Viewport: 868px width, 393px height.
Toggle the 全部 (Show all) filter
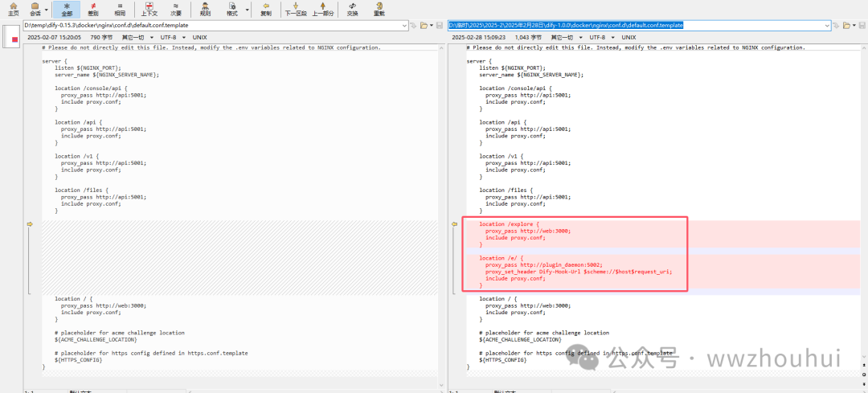tap(67, 10)
